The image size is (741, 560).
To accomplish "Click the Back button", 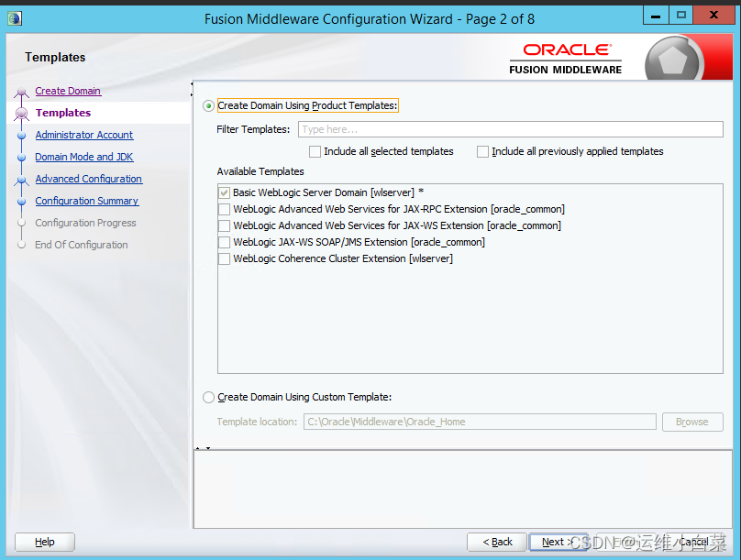I will tap(497, 542).
